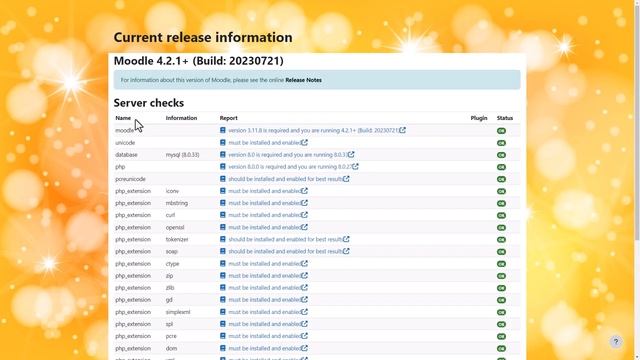Click the book icon in the database row
This screenshot has height=360, width=640.
(222, 155)
